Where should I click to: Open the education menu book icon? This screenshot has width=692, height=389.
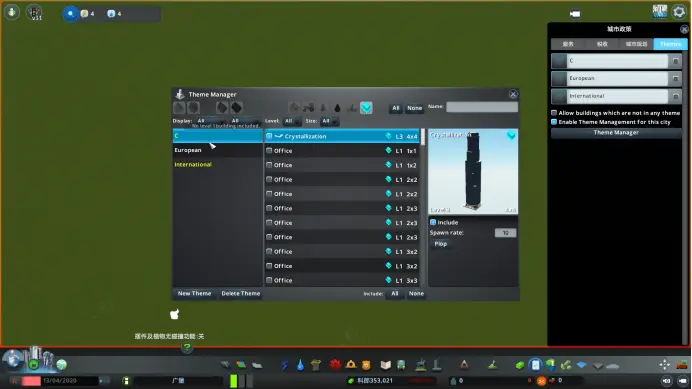pyautogui.click(x=386, y=365)
